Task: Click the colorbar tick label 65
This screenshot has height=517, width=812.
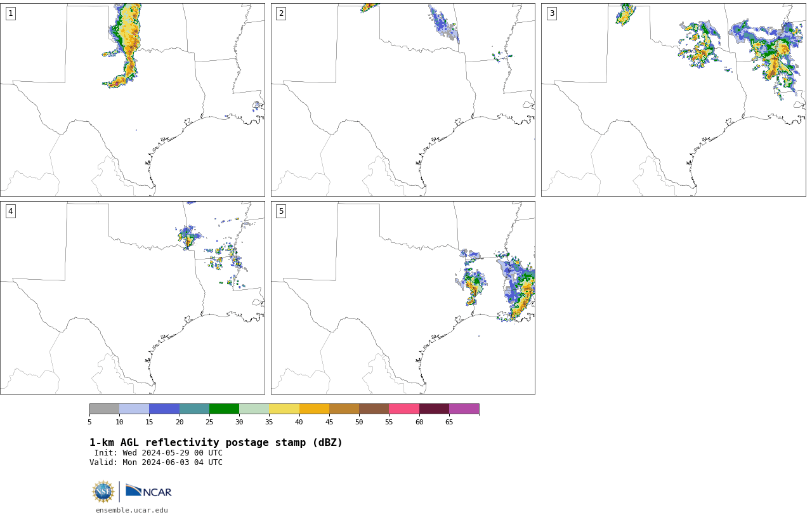Action: pyautogui.click(x=449, y=422)
